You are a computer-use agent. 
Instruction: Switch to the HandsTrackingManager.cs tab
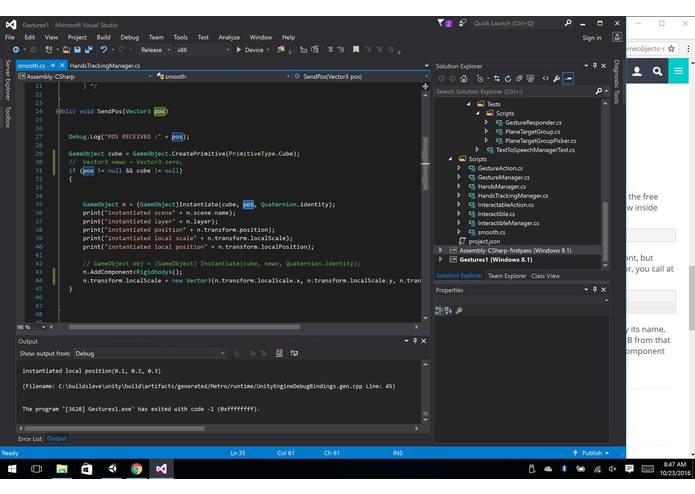click(105, 66)
